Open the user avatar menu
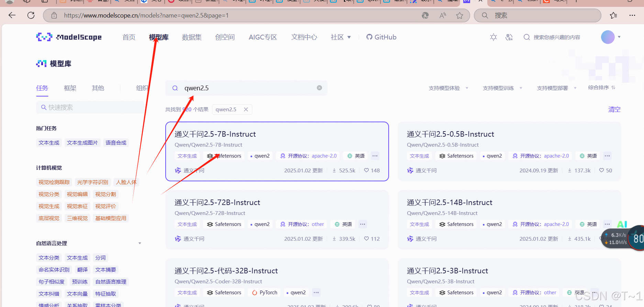Screen dimensions: 644x307 point(608,37)
